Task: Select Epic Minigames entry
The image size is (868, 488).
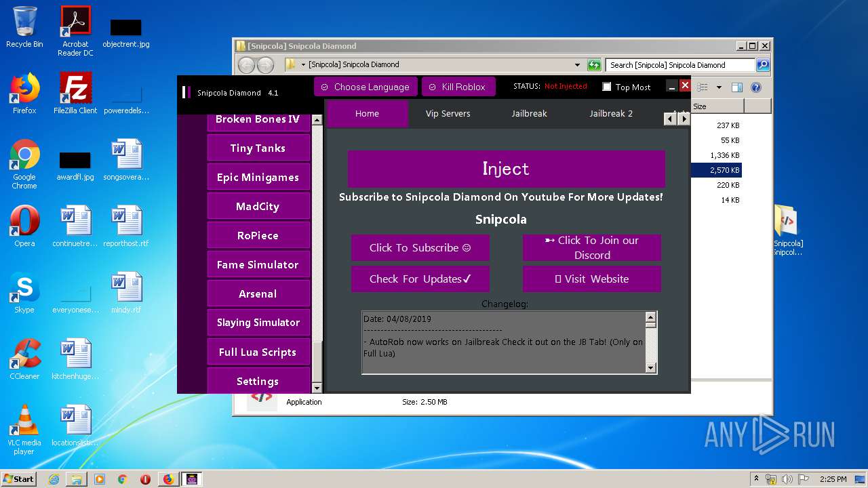Action: 258,177
